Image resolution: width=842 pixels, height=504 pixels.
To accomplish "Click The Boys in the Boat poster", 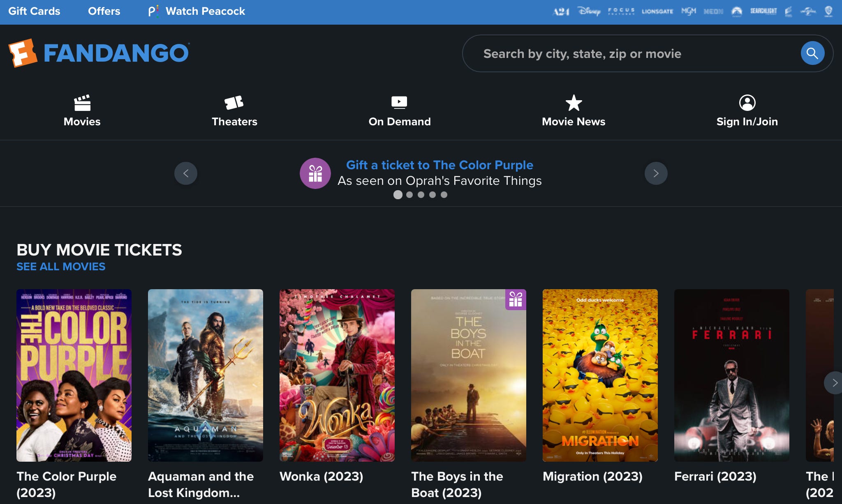I will point(469,375).
